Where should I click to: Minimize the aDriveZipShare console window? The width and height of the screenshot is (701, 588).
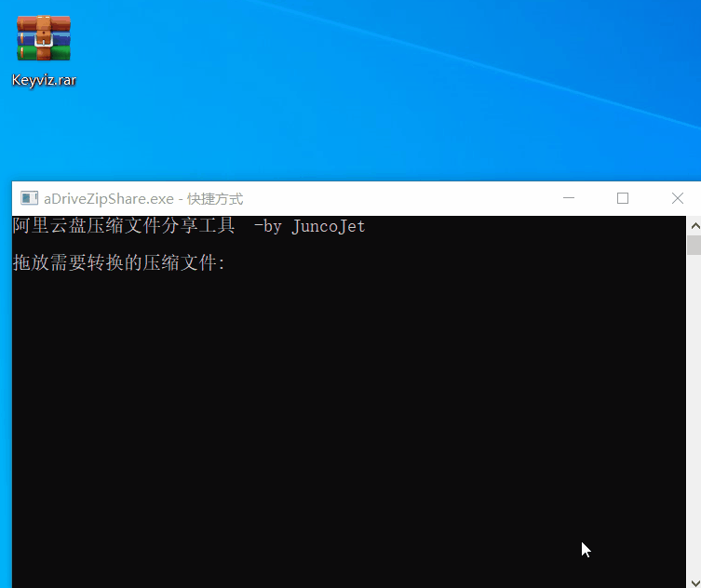point(569,198)
